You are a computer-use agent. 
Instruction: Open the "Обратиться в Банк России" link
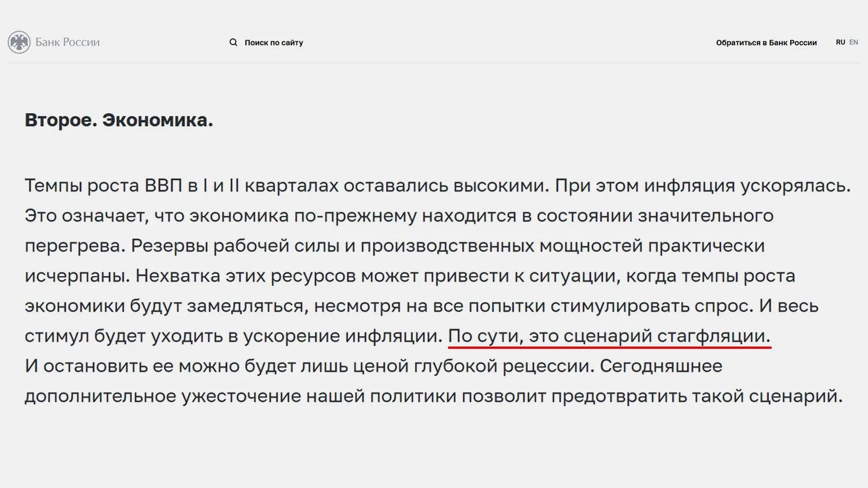tap(766, 43)
